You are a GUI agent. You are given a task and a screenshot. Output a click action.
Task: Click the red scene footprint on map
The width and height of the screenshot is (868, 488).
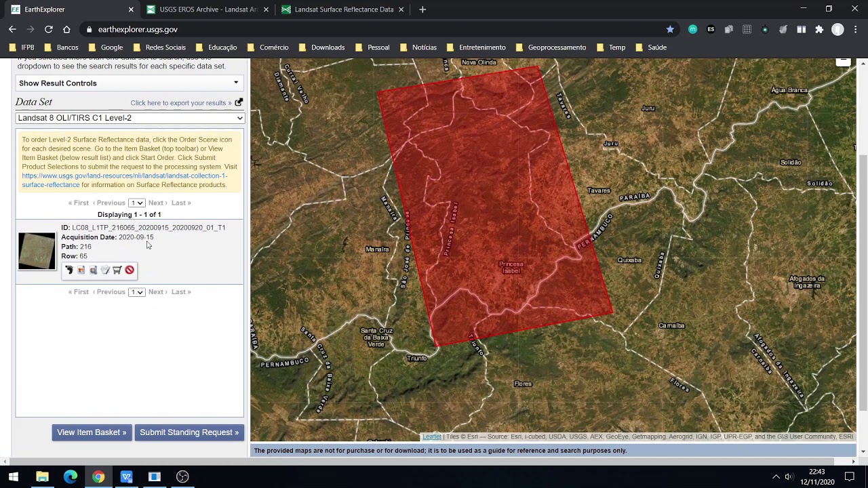495,207
